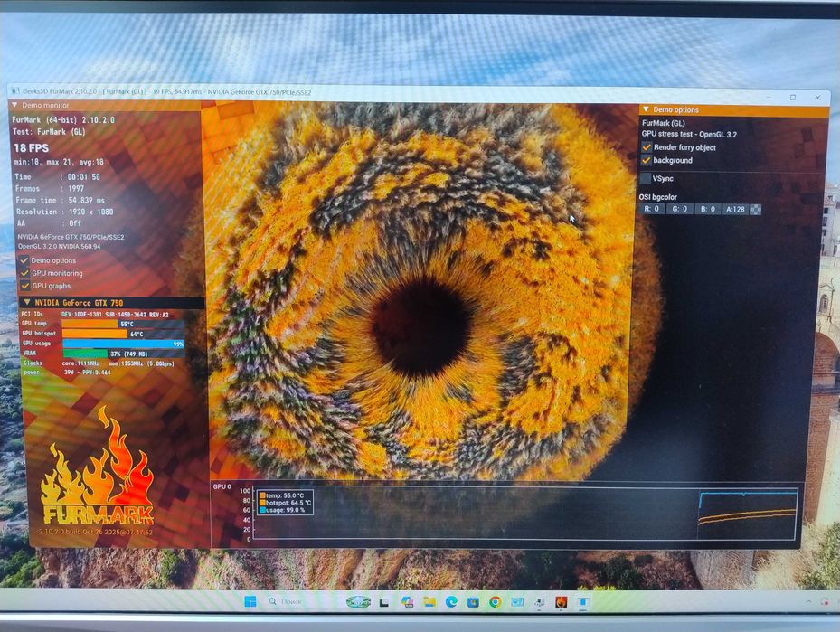Click the PCI IDs DEV:10DE-1381 line
Viewport: 840px width, 632px height.
pos(95,315)
